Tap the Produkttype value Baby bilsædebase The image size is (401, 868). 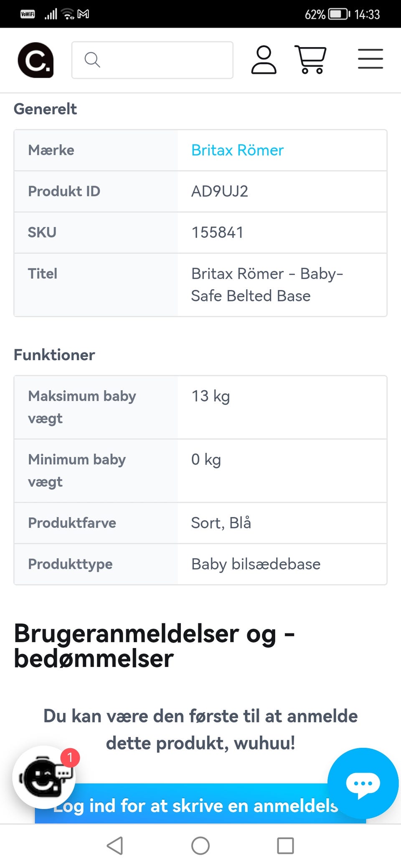[x=256, y=564]
